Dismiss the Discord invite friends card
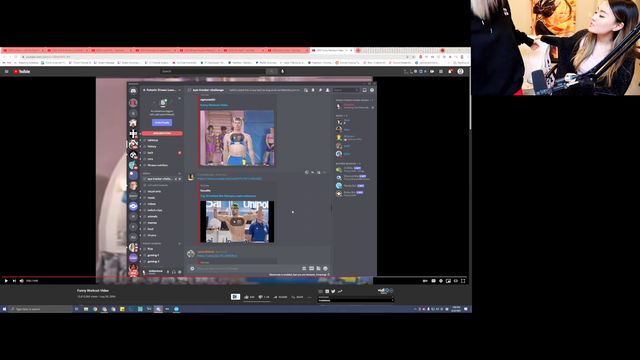 coord(179,98)
